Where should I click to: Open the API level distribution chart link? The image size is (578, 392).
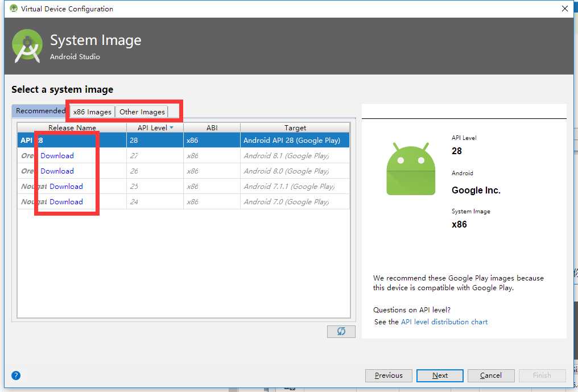[x=444, y=322]
